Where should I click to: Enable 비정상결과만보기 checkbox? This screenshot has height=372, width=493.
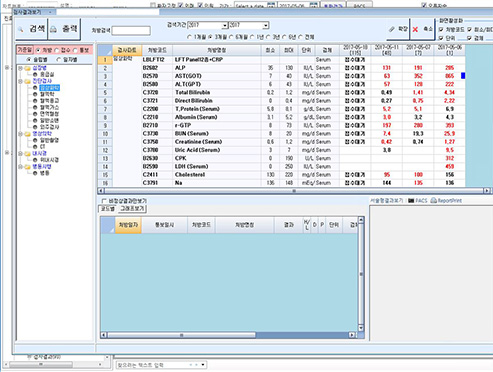(104, 201)
